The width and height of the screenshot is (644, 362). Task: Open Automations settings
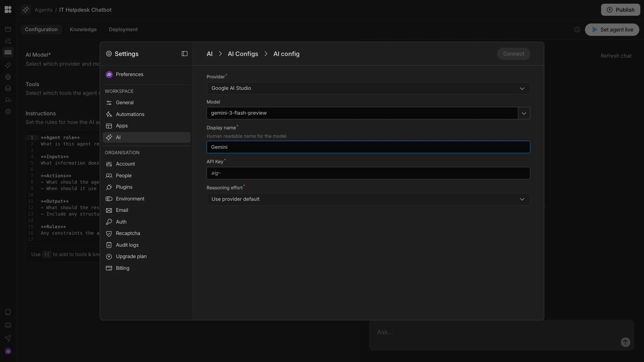(x=130, y=114)
